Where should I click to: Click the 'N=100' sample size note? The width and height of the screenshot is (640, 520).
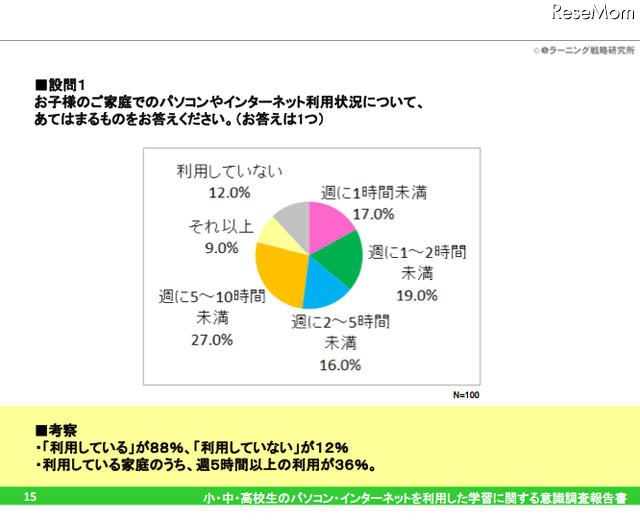click(x=466, y=395)
